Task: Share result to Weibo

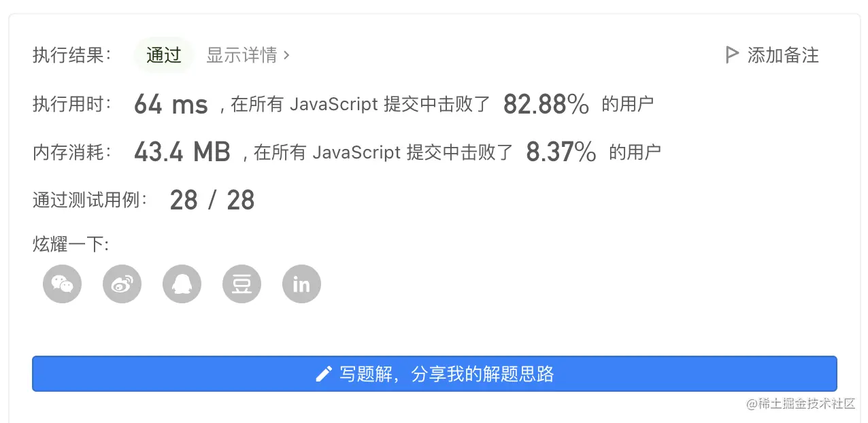Action: (122, 284)
